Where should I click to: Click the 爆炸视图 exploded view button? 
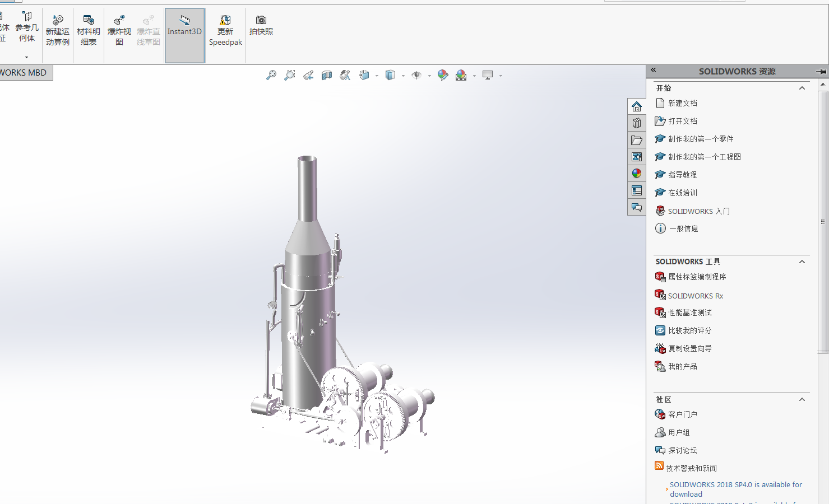pos(119,31)
